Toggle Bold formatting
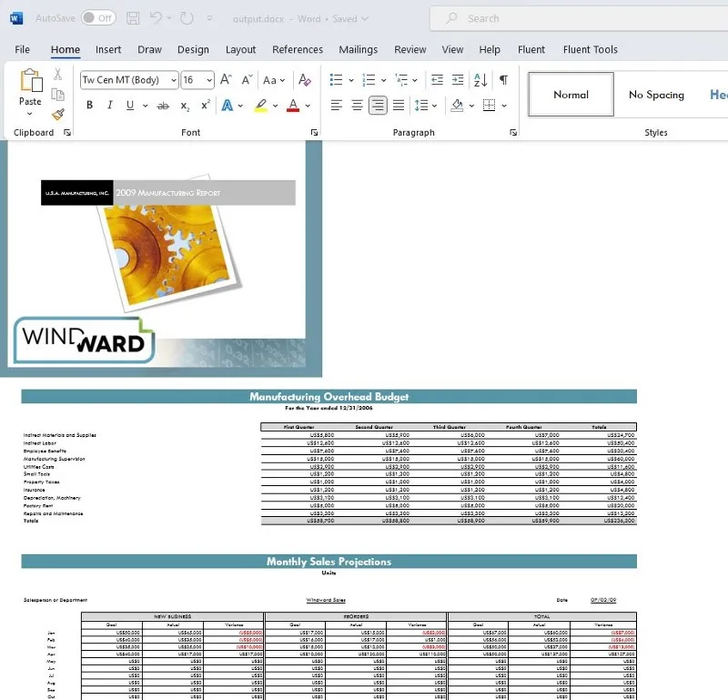728x700 pixels. coord(89,106)
